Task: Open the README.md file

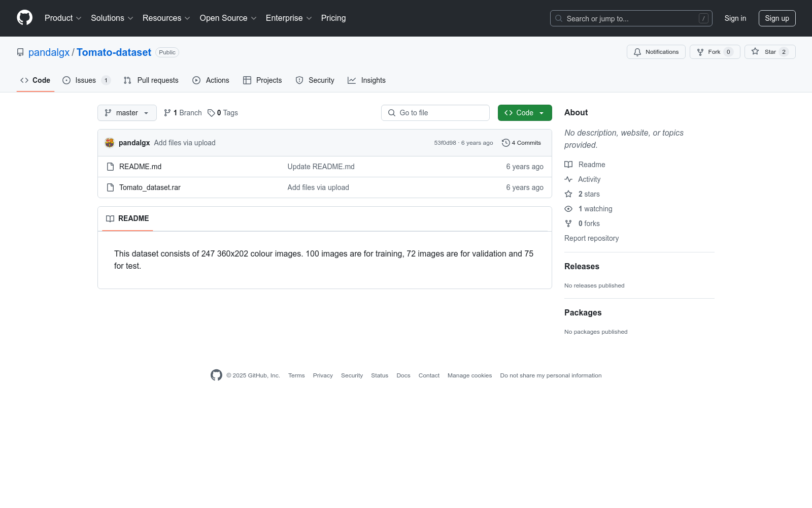Action: pos(140,167)
